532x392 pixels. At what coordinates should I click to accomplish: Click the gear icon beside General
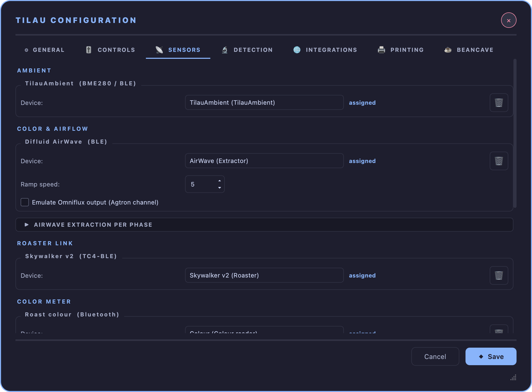click(26, 50)
